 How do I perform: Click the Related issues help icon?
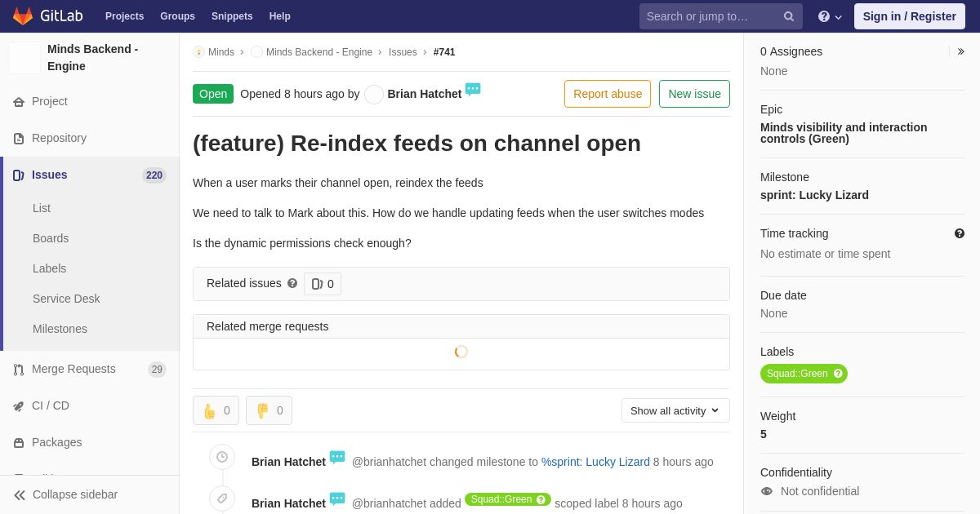292,283
